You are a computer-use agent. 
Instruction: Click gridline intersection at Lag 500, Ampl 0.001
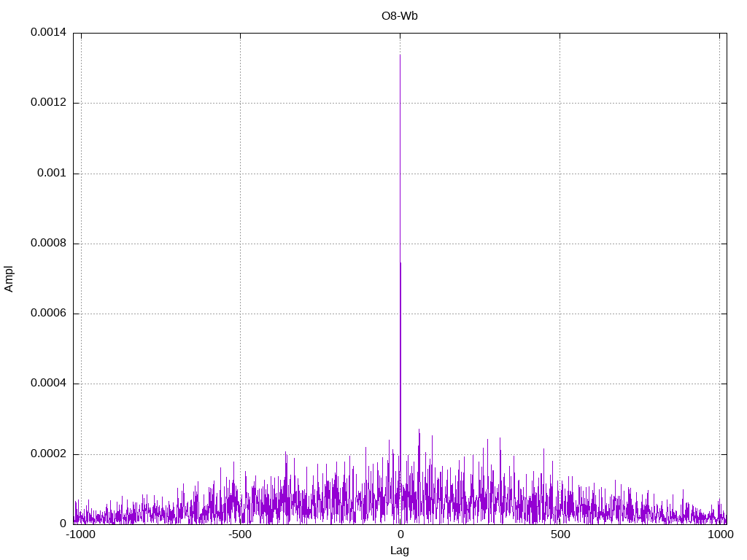(x=560, y=174)
